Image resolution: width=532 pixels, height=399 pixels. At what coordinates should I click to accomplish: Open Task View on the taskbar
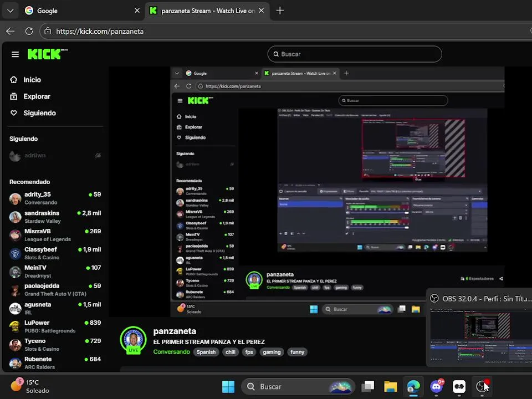(x=368, y=386)
